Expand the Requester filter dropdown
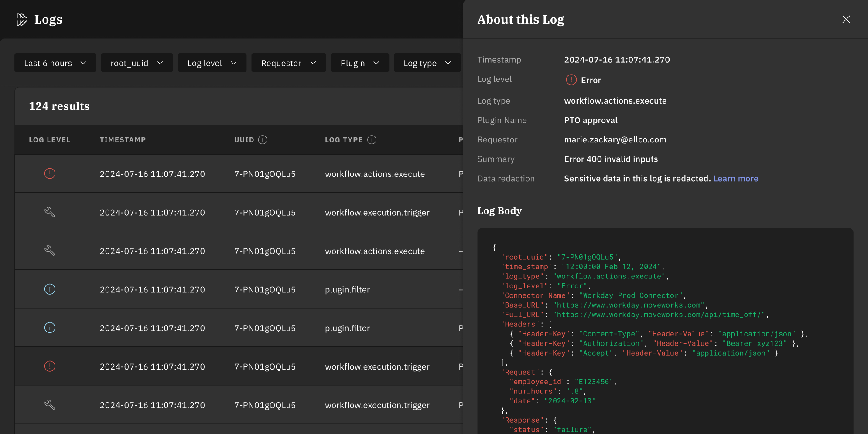 (288, 63)
